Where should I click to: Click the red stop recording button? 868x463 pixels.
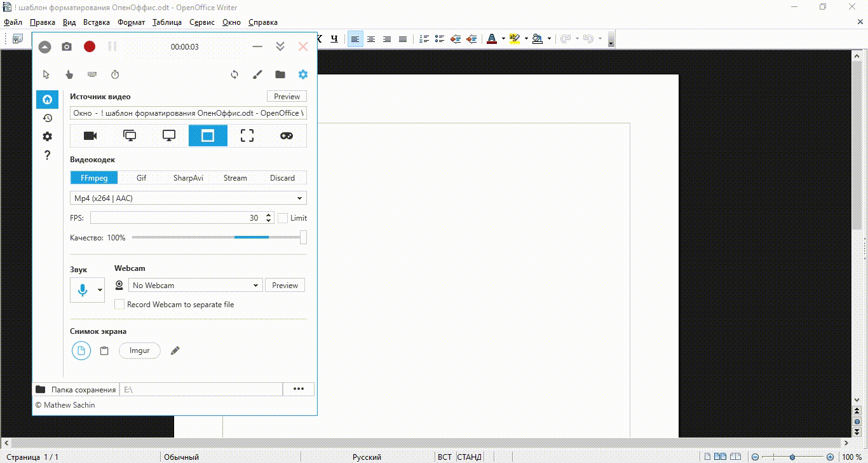coord(90,46)
